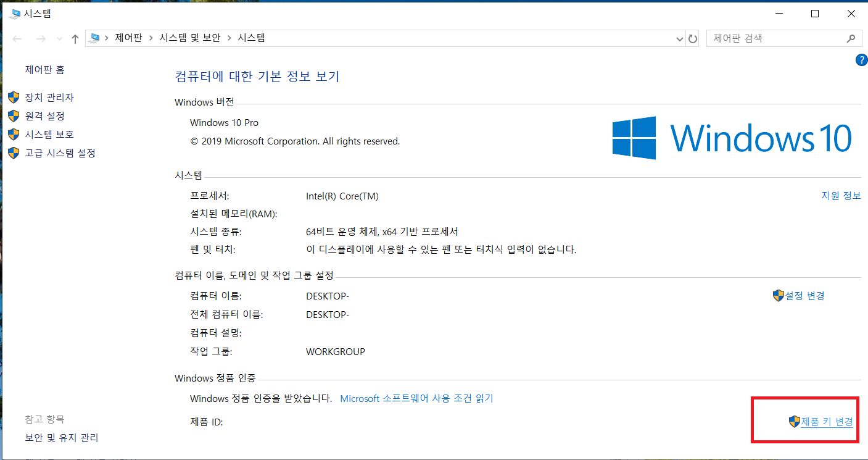The image size is (868, 460).
Task: Open 시스템 보호 link
Action: click(49, 135)
